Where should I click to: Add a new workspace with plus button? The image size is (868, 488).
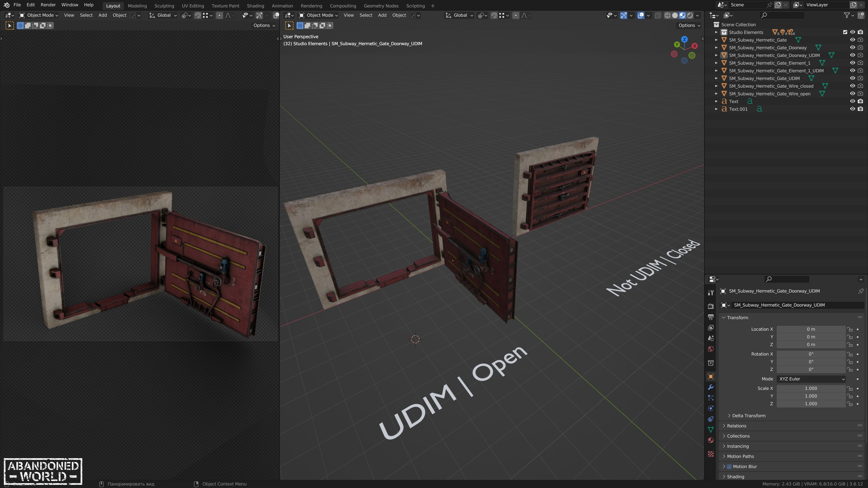[433, 6]
